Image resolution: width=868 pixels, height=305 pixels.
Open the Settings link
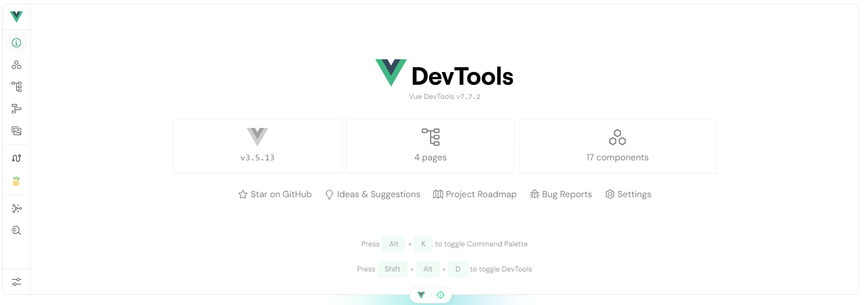[x=628, y=194]
